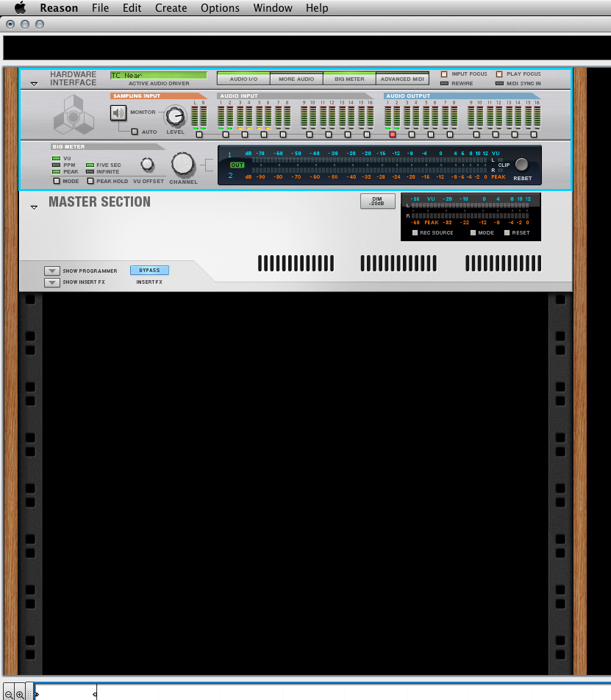Open the Create menu
This screenshot has width=611, height=700.
point(171,8)
